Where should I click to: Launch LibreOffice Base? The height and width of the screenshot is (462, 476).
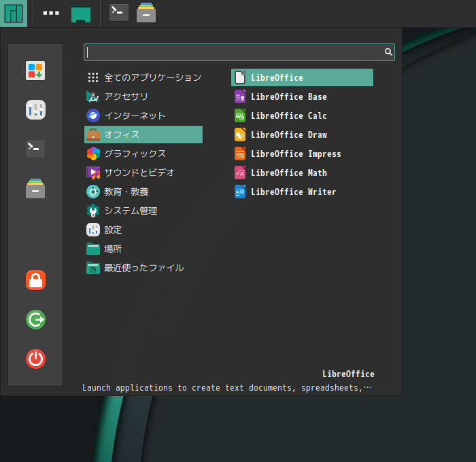tap(303, 96)
